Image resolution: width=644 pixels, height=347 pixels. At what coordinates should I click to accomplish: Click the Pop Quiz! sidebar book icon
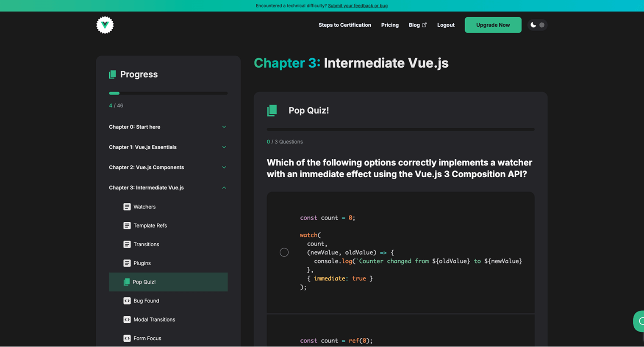coord(126,282)
